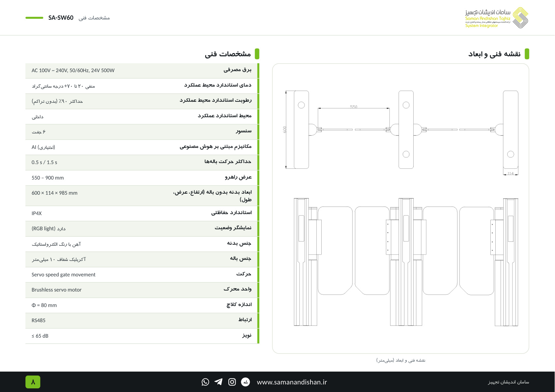Click the WhatsApp icon in the footer
The width and height of the screenshot is (555, 392).
tap(205, 382)
